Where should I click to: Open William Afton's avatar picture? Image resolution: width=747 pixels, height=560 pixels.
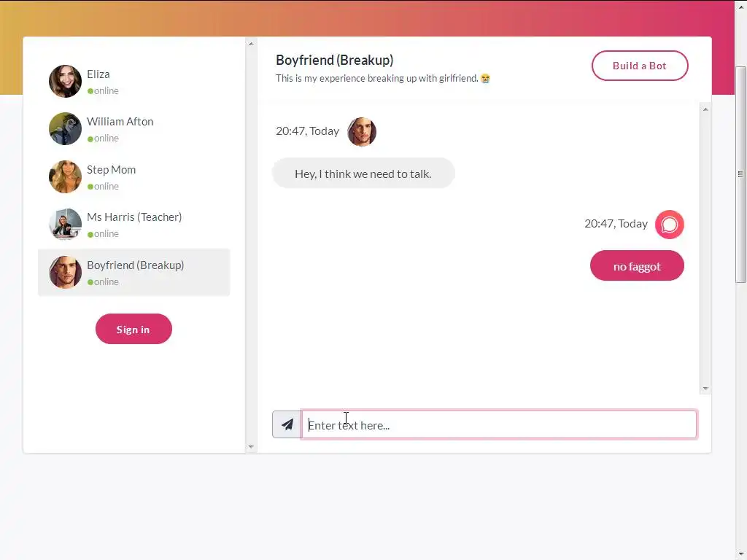[x=65, y=128]
